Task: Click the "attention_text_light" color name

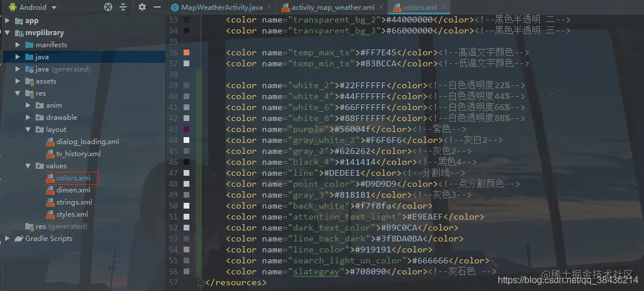Action: pos(345,217)
